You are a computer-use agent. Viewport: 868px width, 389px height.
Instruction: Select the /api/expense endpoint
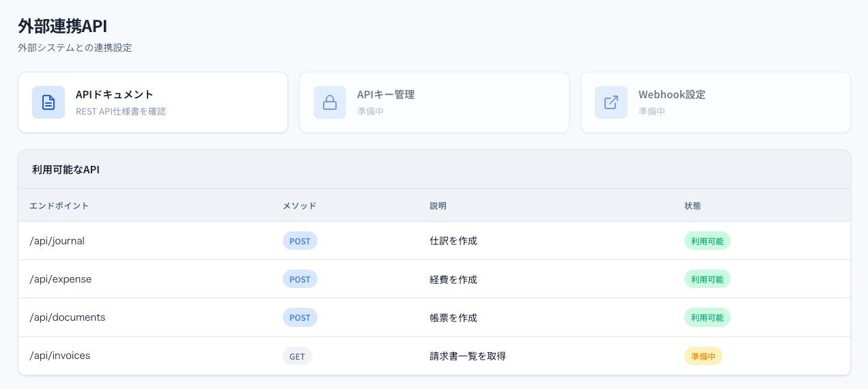point(61,279)
